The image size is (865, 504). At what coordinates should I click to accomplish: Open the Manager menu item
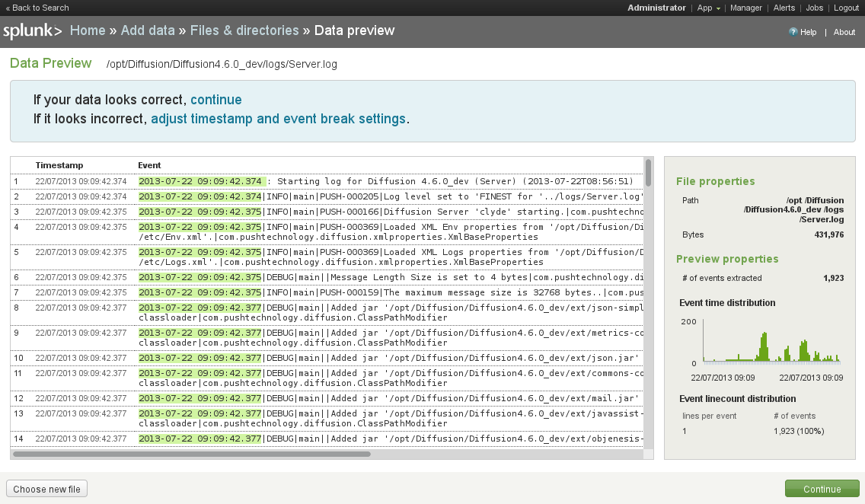[745, 8]
